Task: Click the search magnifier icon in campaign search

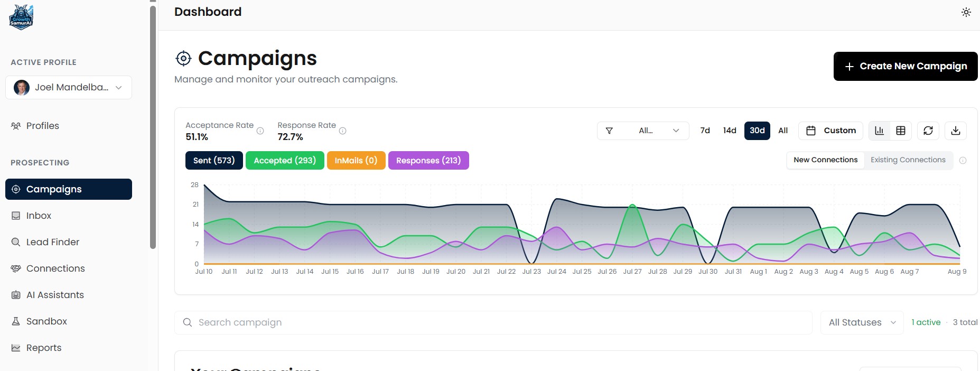Action: pos(188,322)
